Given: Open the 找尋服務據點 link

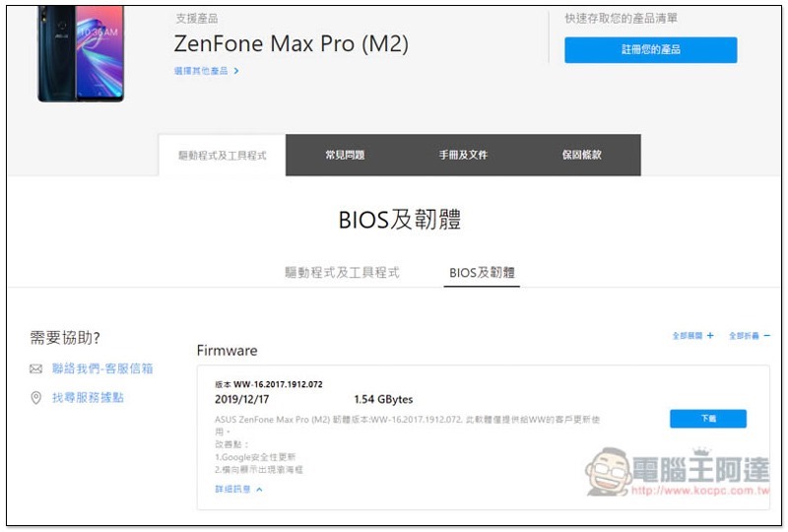Looking at the screenshot, I should 88,398.
